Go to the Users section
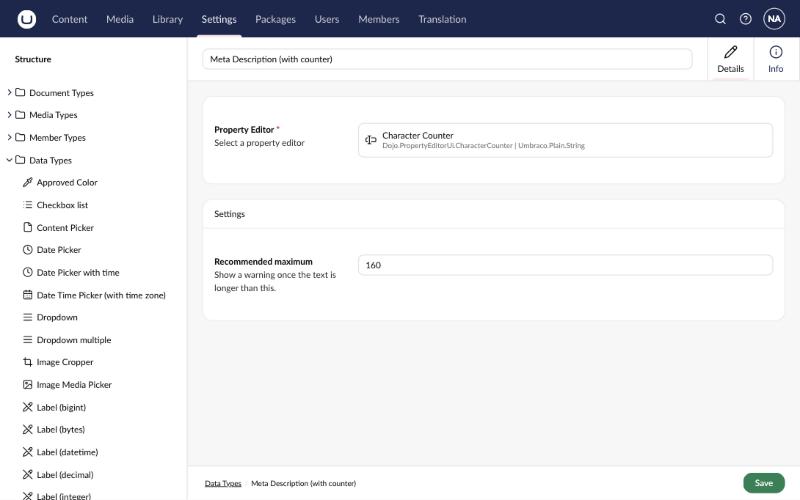Image resolution: width=800 pixels, height=500 pixels. (x=327, y=19)
